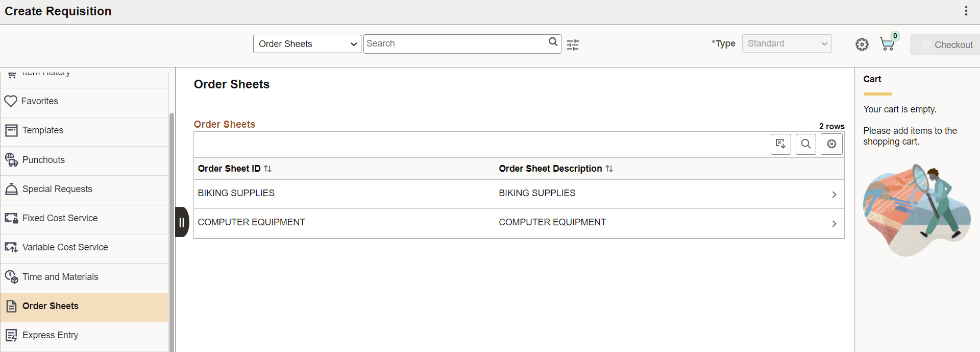Expand the COMPUTER EQUIPMENT row chevron

pos(834,224)
